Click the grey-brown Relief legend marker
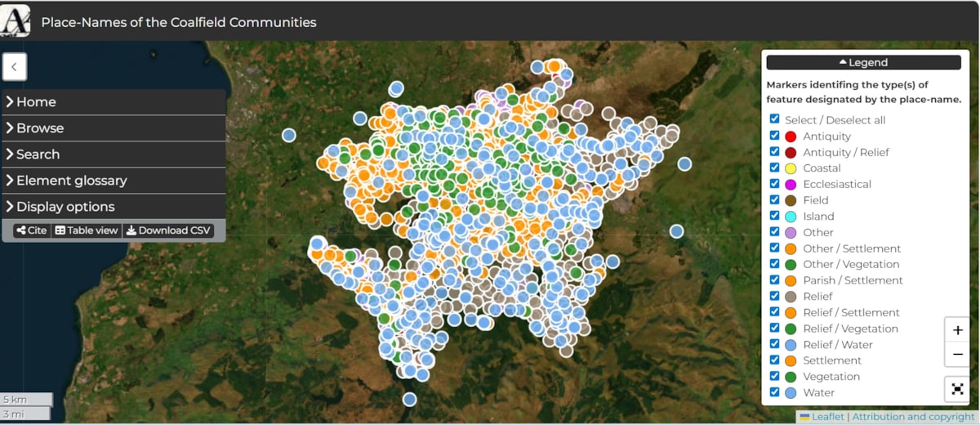 791,297
